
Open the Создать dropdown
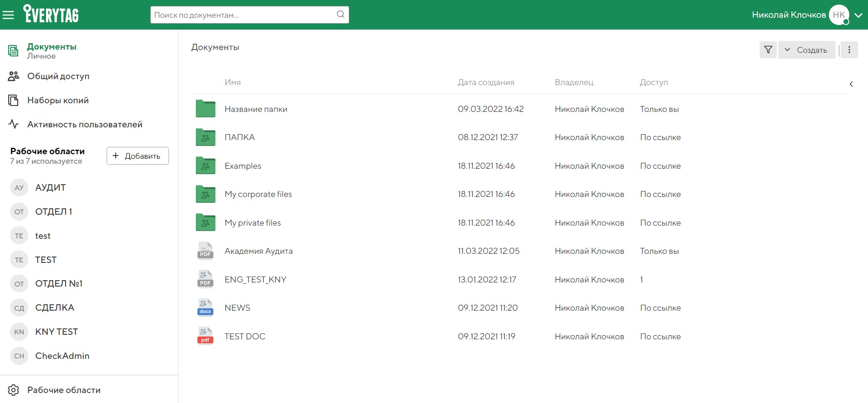[x=807, y=50]
